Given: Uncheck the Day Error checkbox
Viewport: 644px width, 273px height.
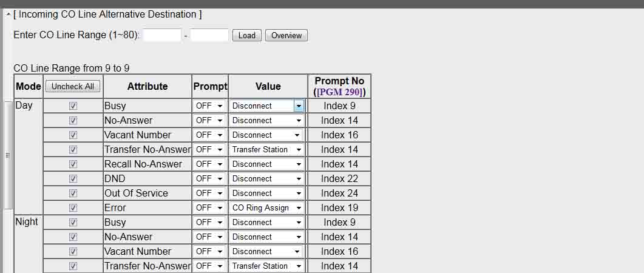Looking at the screenshot, I should 73,207.
